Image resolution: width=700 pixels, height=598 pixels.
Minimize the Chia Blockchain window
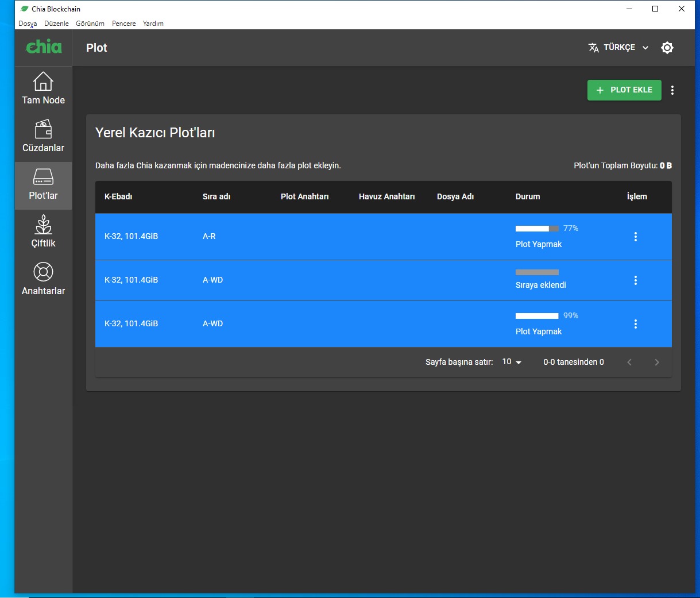click(629, 9)
